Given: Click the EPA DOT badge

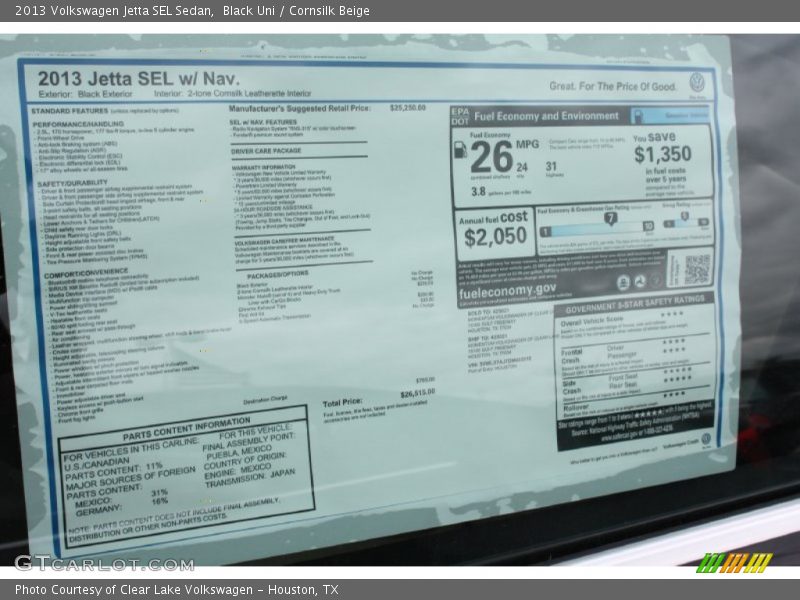Looking at the screenshot, I should (459, 116).
